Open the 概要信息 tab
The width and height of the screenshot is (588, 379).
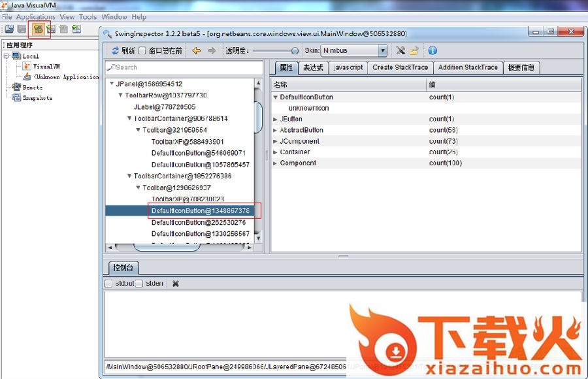[x=521, y=67]
